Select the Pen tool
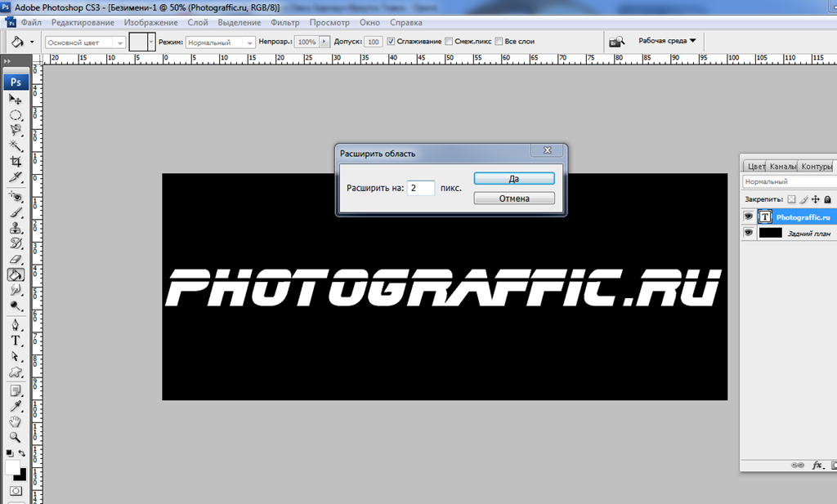The height and width of the screenshot is (504, 837). 16,325
